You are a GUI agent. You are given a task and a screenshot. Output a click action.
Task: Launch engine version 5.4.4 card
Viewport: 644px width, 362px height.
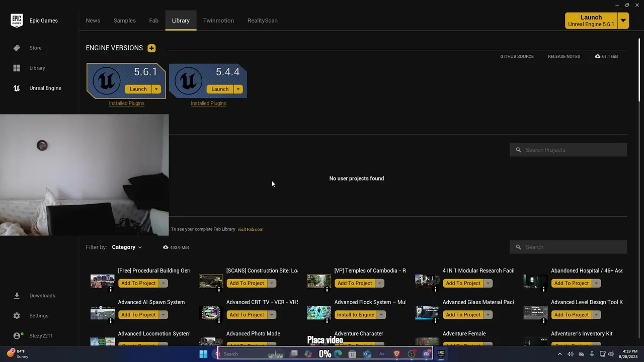pos(220,89)
